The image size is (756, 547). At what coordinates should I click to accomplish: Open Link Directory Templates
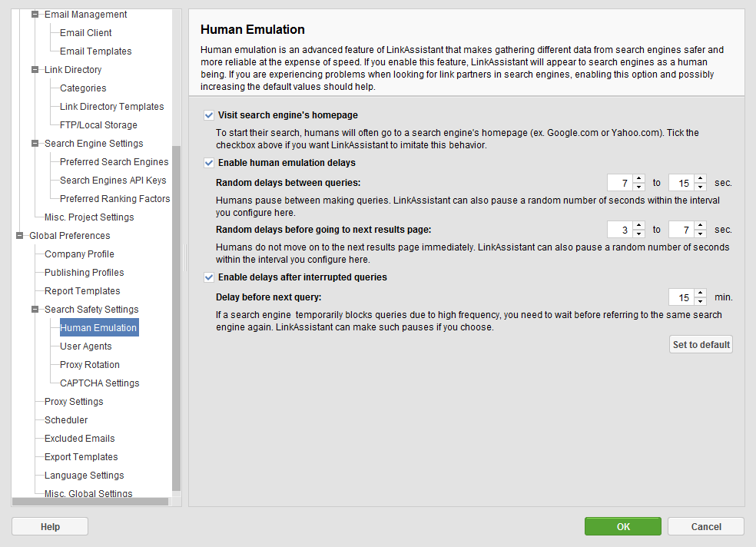pyautogui.click(x=112, y=107)
